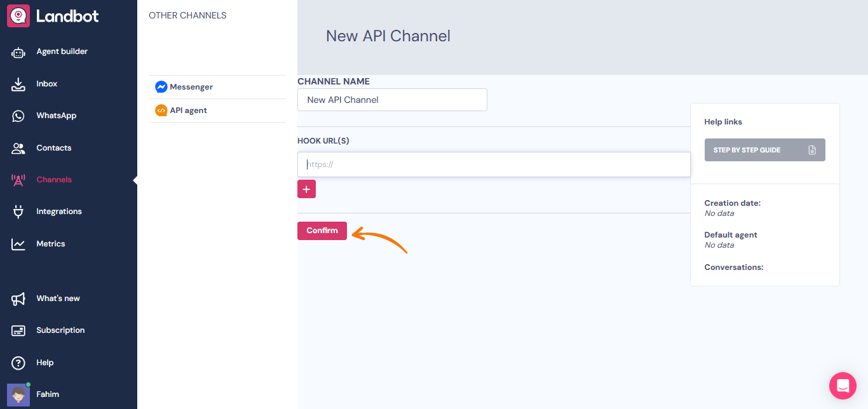Go to Contacts section
This screenshot has width=868, height=409.
point(53,148)
